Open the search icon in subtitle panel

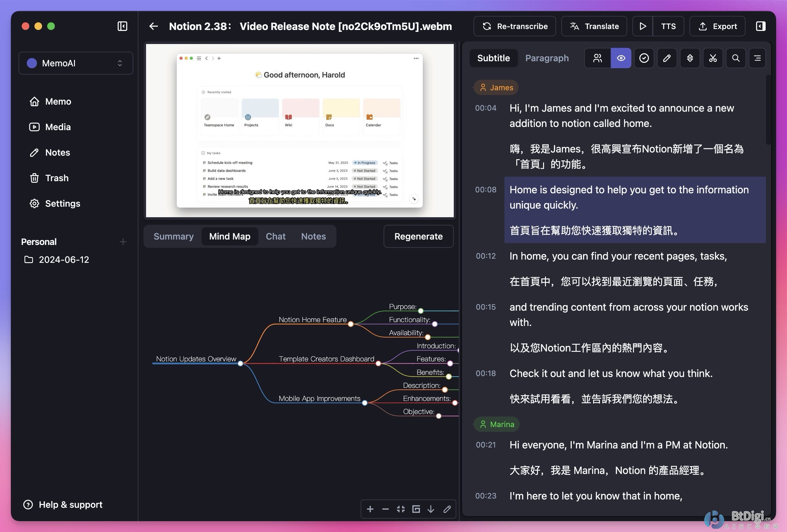[736, 58]
